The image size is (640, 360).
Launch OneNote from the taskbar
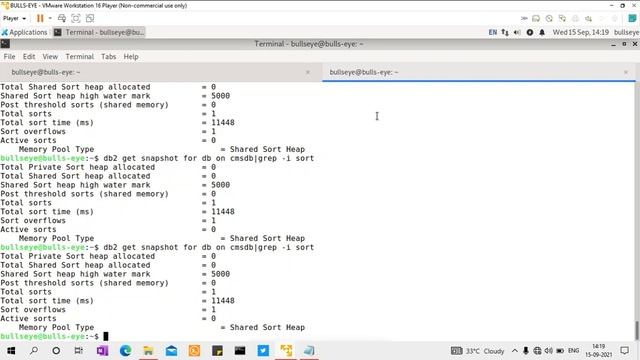pos(102,351)
